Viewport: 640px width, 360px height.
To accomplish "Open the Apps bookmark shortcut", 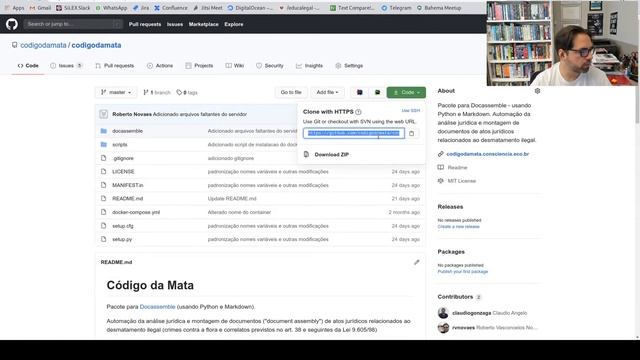I will (x=15, y=8).
